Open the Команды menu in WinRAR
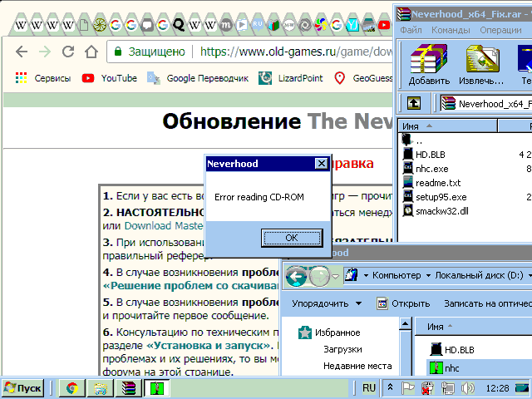This screenshot has width=532, height=399. pos(451,30)
